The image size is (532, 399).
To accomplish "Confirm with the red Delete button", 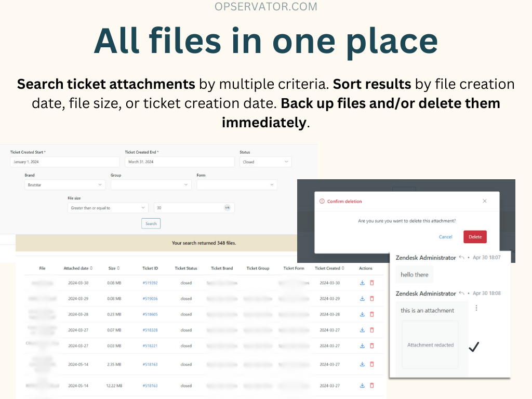I will pos(475,237).
